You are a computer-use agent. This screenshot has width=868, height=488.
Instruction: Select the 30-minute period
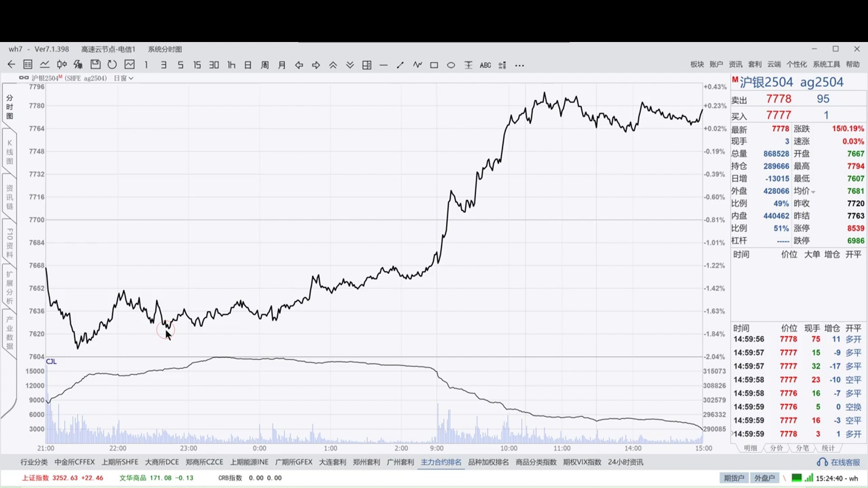coord(214,65)
